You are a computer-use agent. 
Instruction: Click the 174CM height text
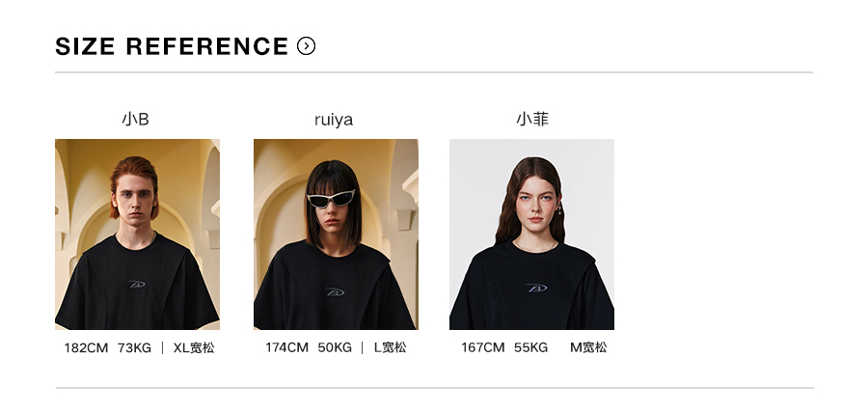pyautogui.click(x=286, y=347)
